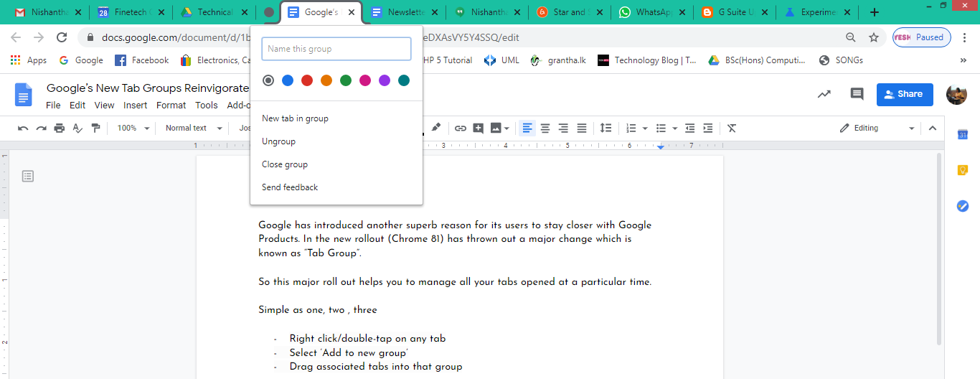The image size is (980, 379).
Task: Align text to the left
Action: click(527, 128)
